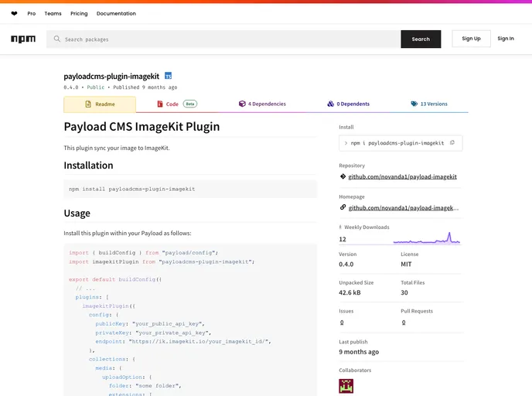The width and height of the screenshot is (532, 396).
Task: Click the repository git icon
Action: 343,176
